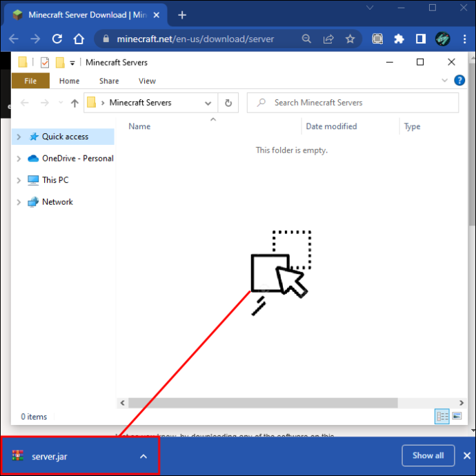The image size is (476, 476).
Task: Click the share page icon in address bar
Action: point(328,39)
